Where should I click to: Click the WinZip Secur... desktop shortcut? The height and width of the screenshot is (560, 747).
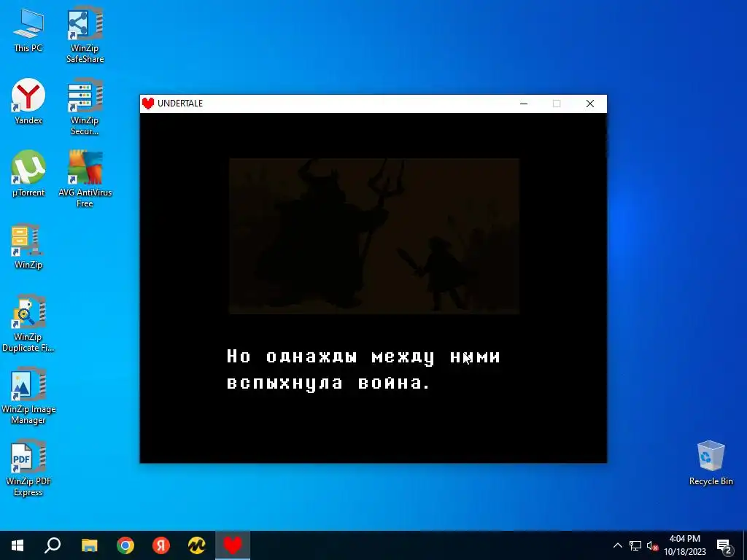[85, 107]
